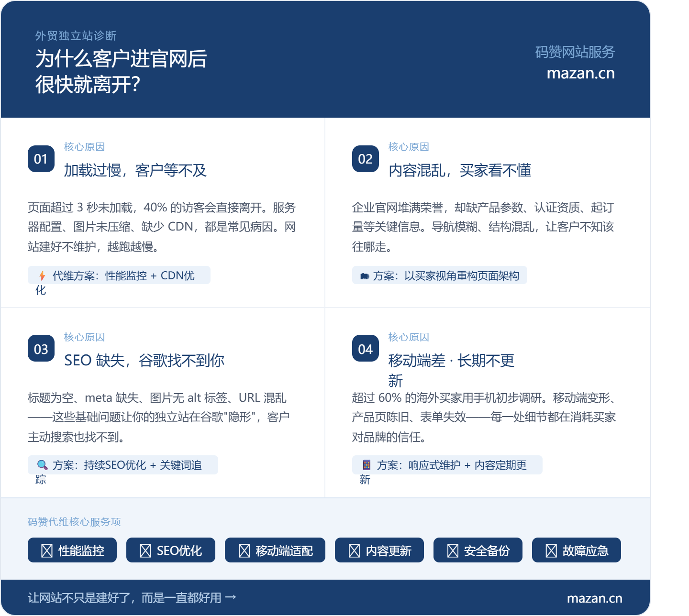
Task: Click the lightning icon in the CDN solution tag
Action: (42, 276)
